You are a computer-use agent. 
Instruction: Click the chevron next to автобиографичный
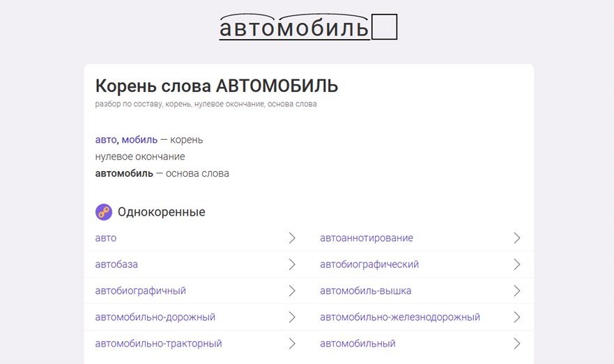[x=292, y=290]
